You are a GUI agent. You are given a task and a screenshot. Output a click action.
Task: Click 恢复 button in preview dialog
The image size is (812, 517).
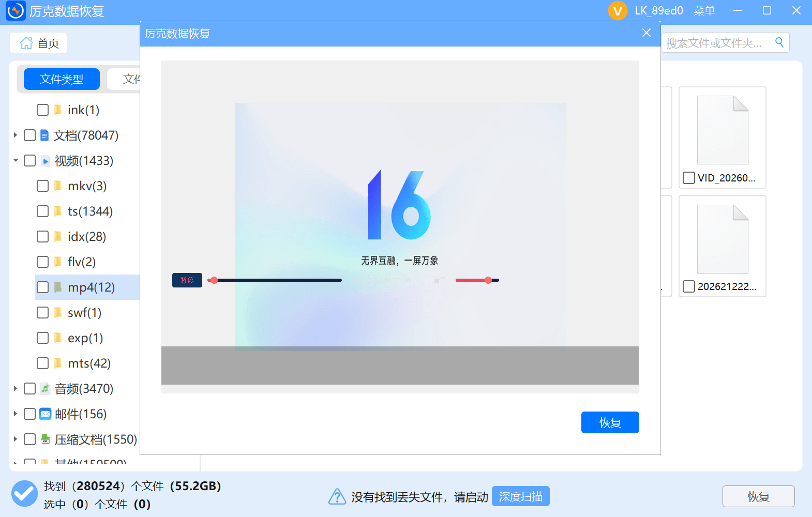pos(610,422)
